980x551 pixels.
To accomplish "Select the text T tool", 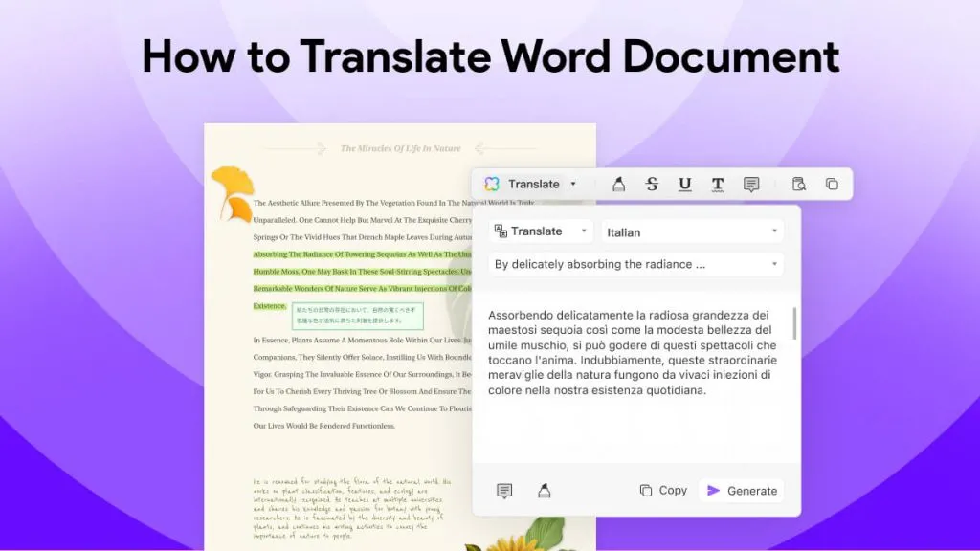I will [x=718, y=185].
